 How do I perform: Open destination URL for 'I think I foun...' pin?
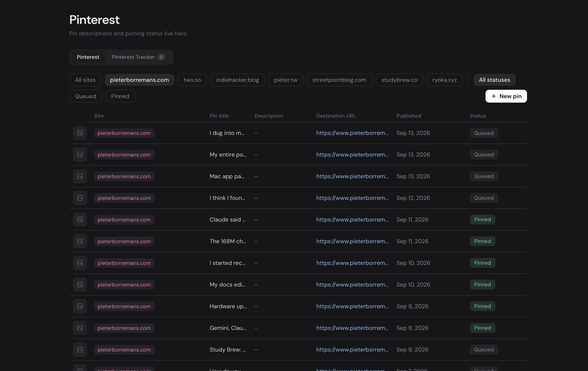coord(352,198)
